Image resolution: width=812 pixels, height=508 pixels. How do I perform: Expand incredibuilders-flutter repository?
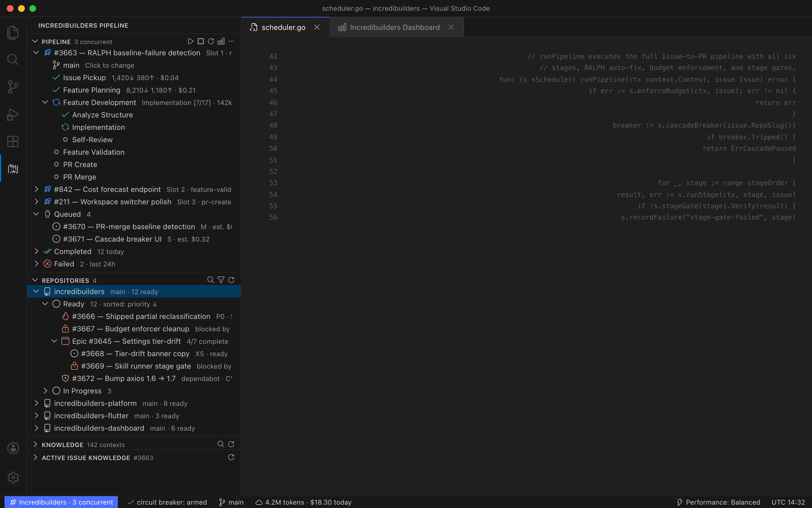coord(36,416)
